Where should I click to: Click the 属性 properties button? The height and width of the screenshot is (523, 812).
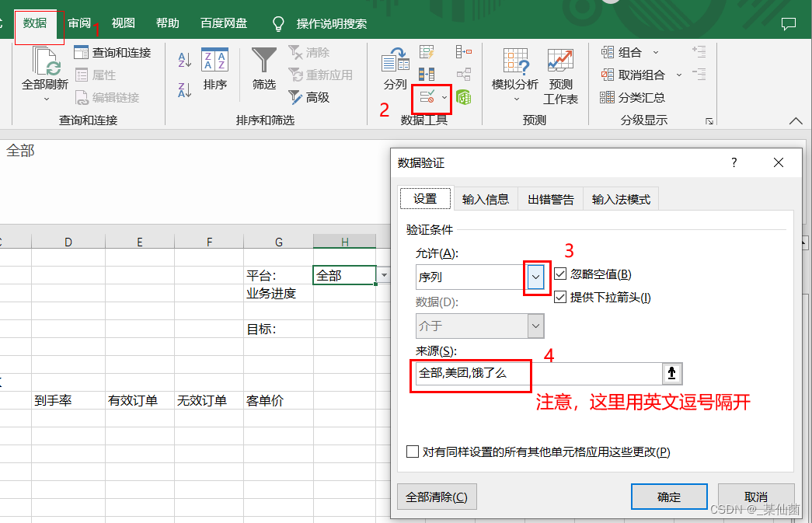[96, 75]
